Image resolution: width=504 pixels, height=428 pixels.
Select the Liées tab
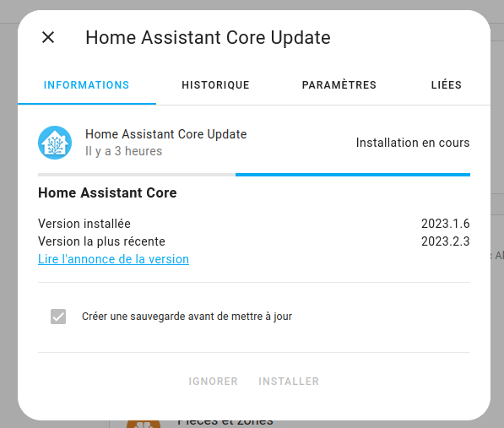pos(447,85)
